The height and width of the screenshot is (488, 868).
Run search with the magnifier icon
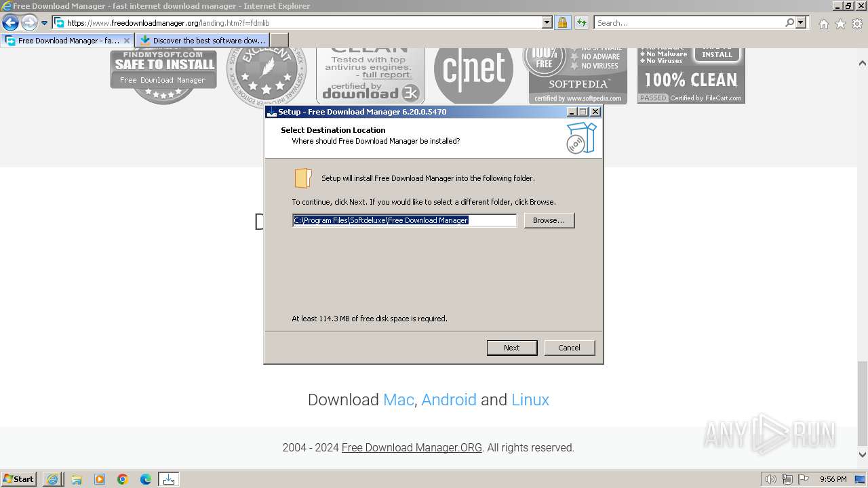[789, 23]
